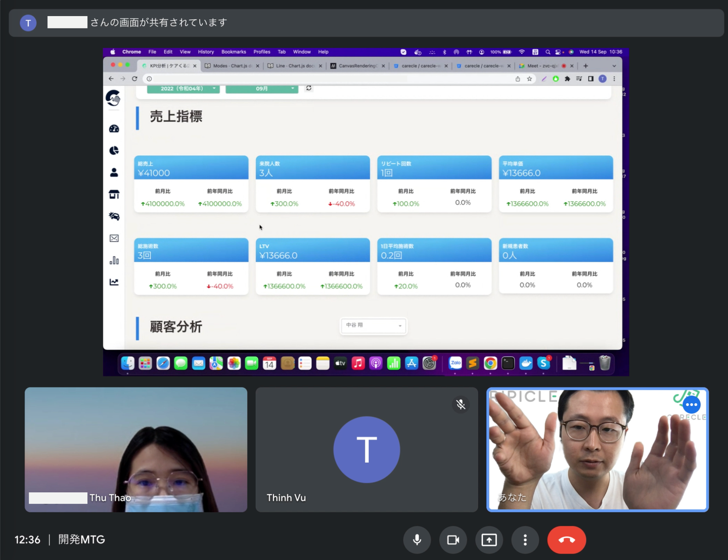Click the 新規患者数 card value 0人
This screenshot has height=560, width=728.
tap(510, 255)
